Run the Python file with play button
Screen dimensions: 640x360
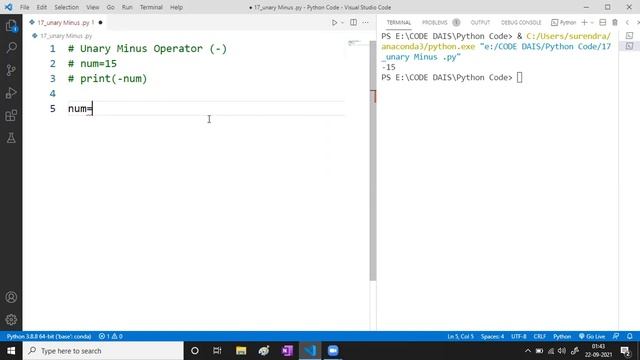[334, 22]
